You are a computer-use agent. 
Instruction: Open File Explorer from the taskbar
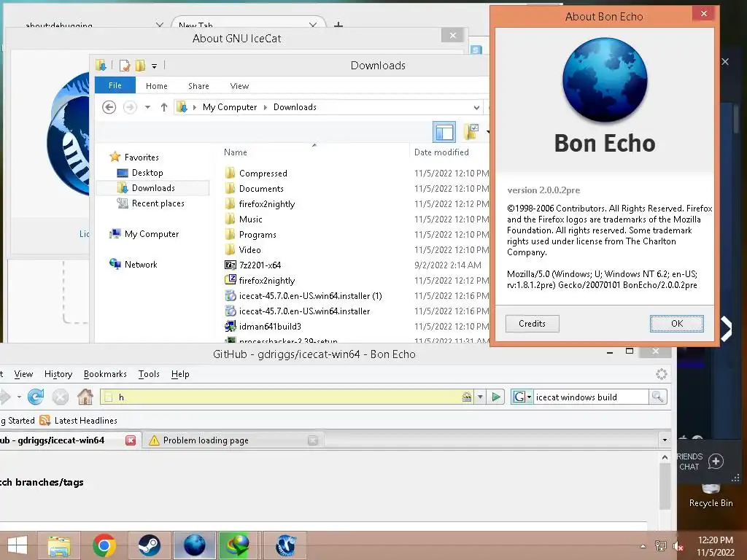pos(59,545)
